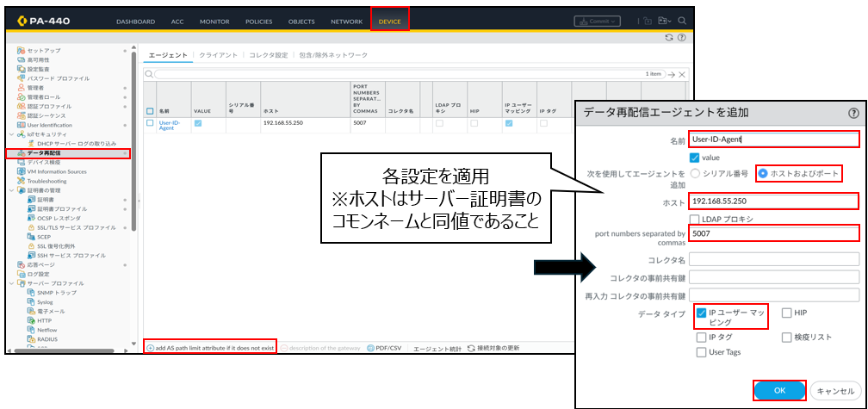The image size is (868, 409).
Task: Open SSL 復号化例外
Action: [55, 245]
